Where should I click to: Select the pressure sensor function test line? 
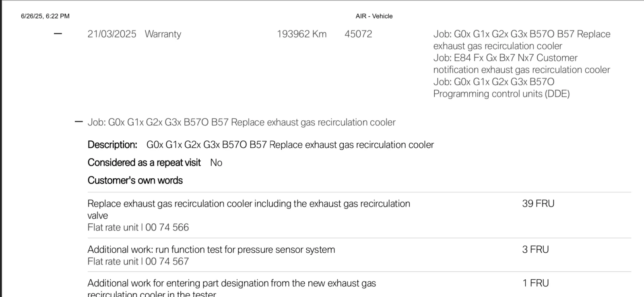coord(211,250)
